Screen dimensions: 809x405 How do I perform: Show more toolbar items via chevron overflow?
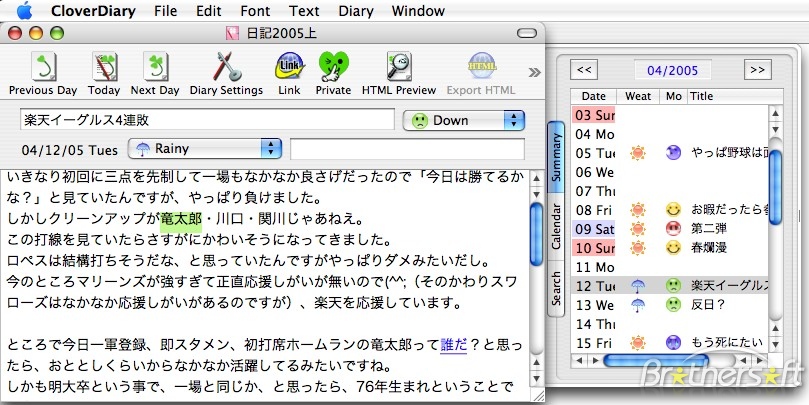point(534,72)
